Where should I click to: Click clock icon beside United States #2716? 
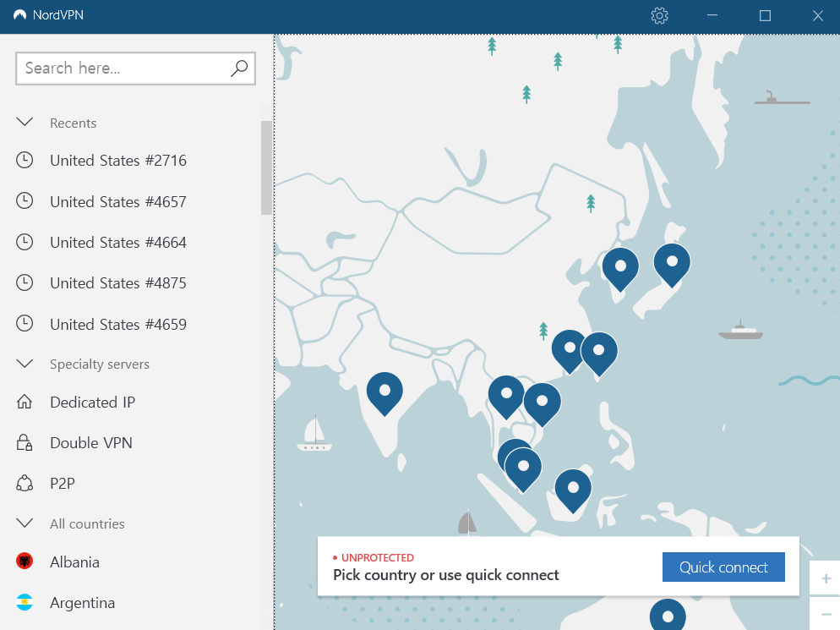pos(25,160)
